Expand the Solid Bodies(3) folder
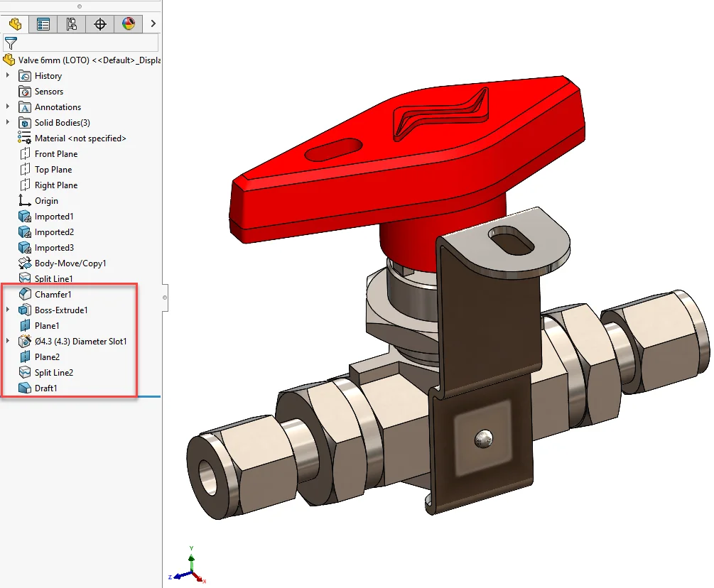Image resolution: width=714 pixels, height=588 pixels. [x=8, y=123]
